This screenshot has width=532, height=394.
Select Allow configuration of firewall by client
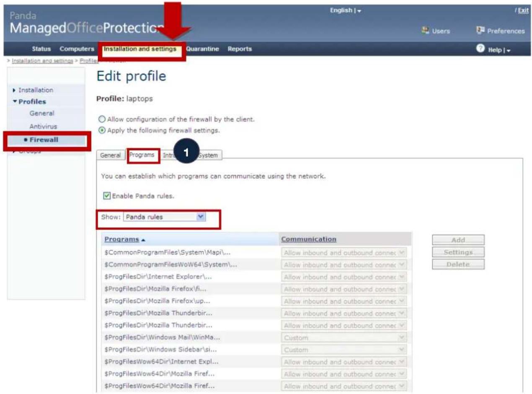click(x=101, y=119)
